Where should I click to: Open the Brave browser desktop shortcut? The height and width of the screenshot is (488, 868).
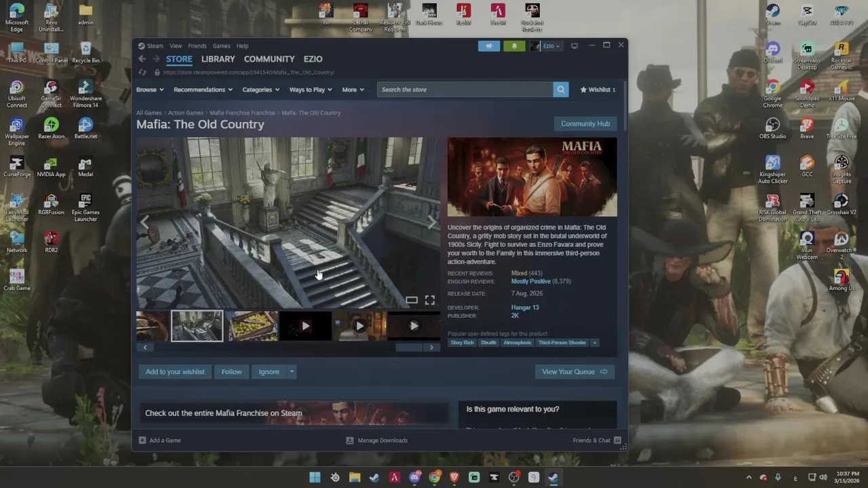pyautogui.click(x=806, y=129)
